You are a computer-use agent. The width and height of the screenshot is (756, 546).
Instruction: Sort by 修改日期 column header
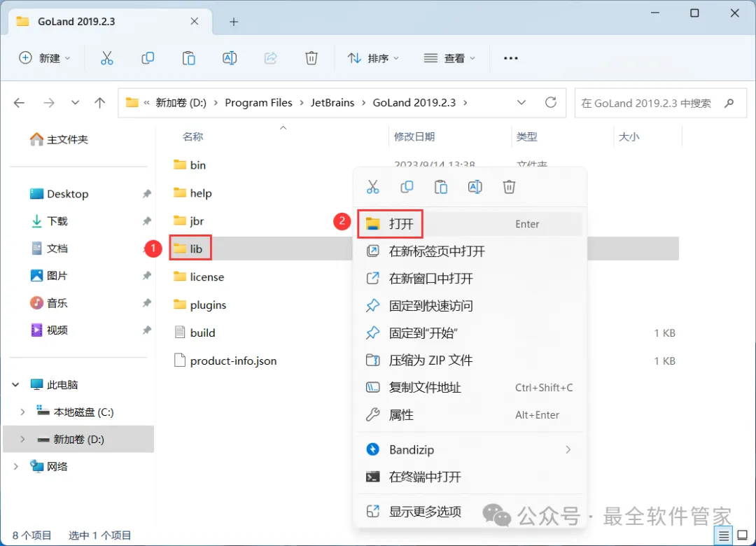point(414,137)
